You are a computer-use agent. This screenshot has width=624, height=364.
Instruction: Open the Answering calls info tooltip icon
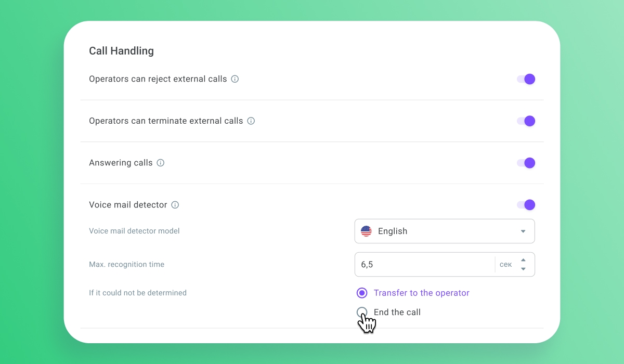161,163
